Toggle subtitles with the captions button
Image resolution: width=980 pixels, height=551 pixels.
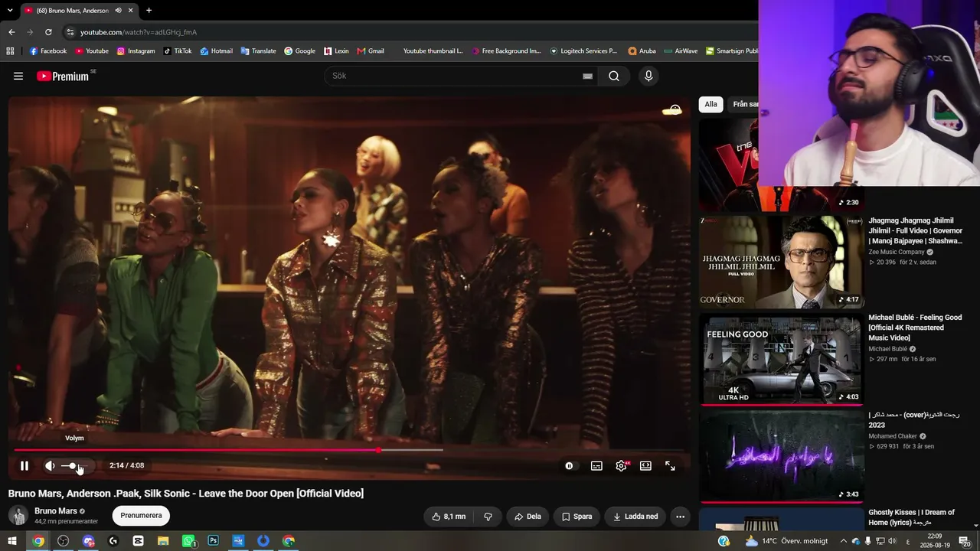pyautogui.click(x=596, y=465)
